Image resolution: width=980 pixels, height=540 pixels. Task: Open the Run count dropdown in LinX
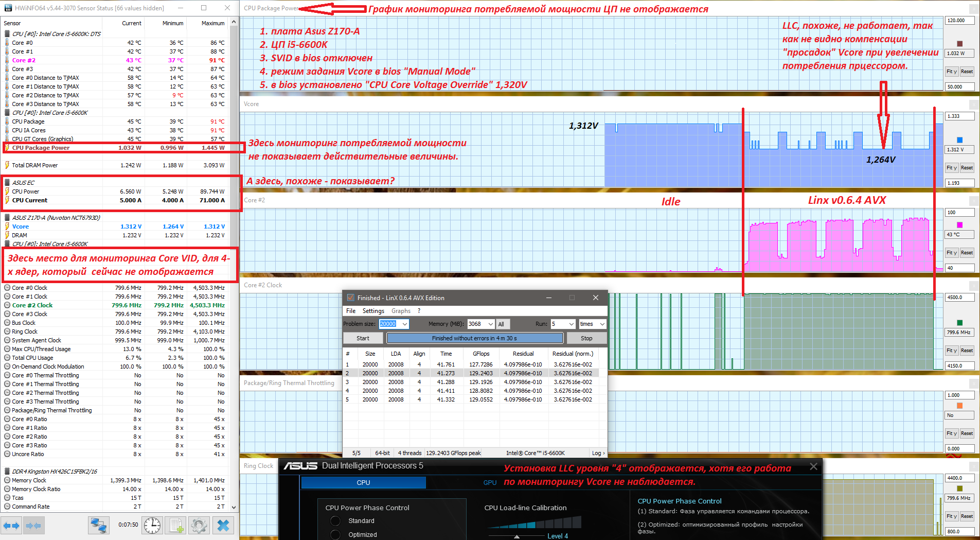571,324
